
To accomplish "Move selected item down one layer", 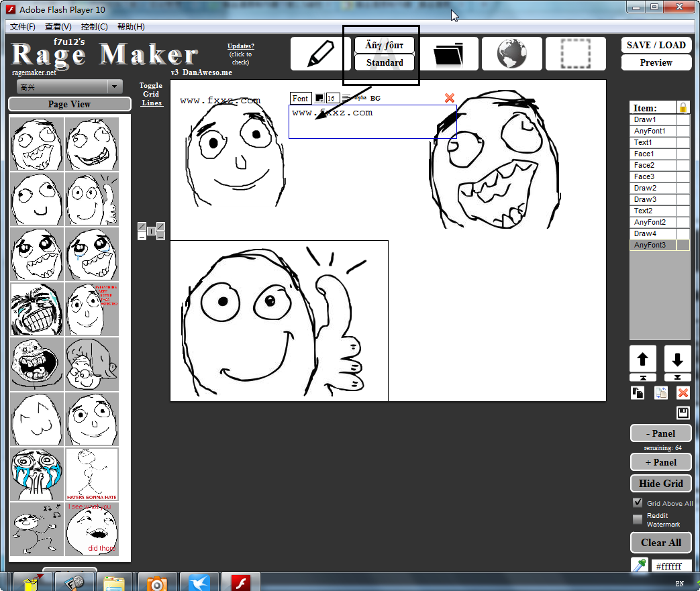I will click(677, 359).
